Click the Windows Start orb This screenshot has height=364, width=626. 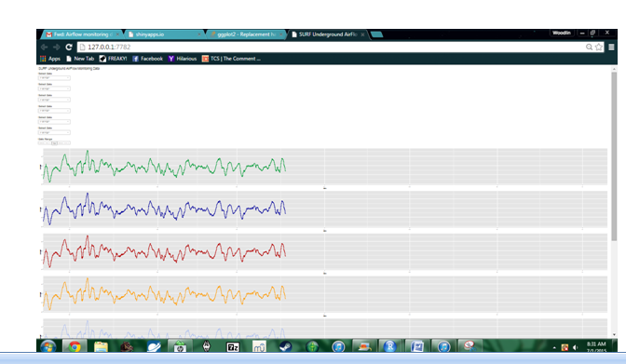(48, 346)
